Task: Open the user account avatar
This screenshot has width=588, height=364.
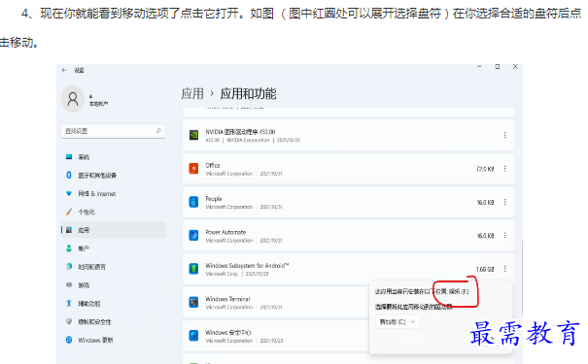Action: pyautogui.click(x=73, y=99)
